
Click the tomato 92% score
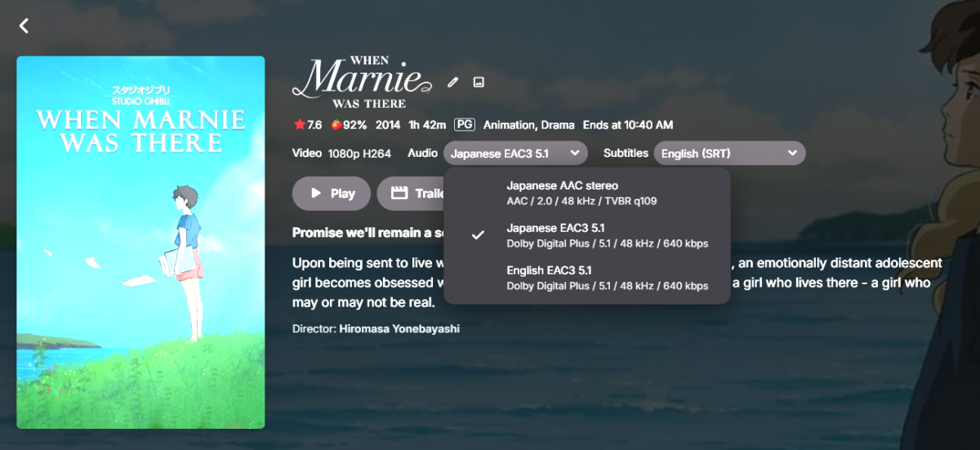[348, 125]
